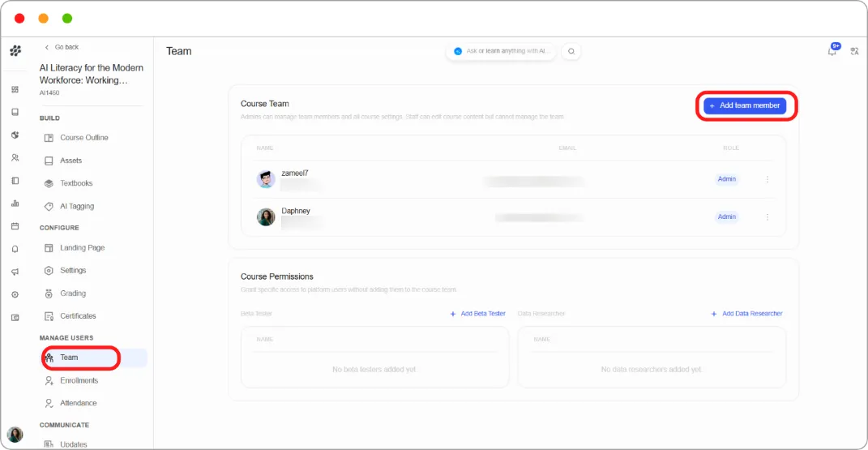Image resolution: width=868 pixels, height=450 pixels.
Task: Open the three-dot menu for zameel7
Action: [768, 179]
